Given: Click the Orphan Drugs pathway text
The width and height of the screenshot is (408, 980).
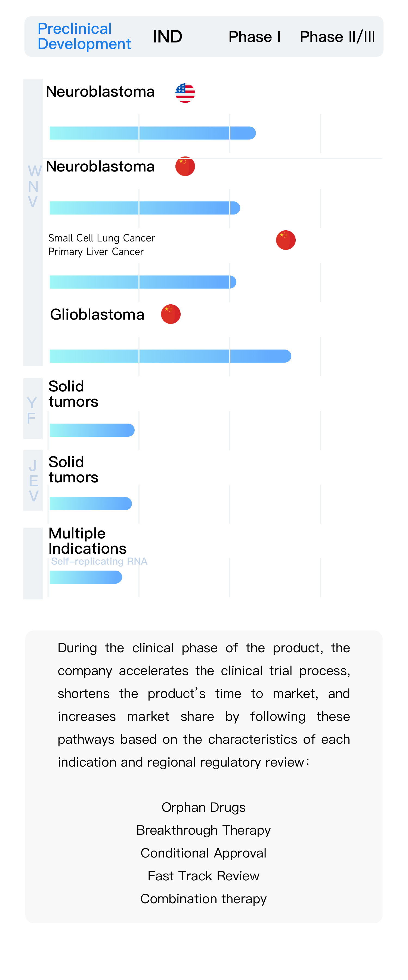Looking at the screenshot, I should coord(203,807).
